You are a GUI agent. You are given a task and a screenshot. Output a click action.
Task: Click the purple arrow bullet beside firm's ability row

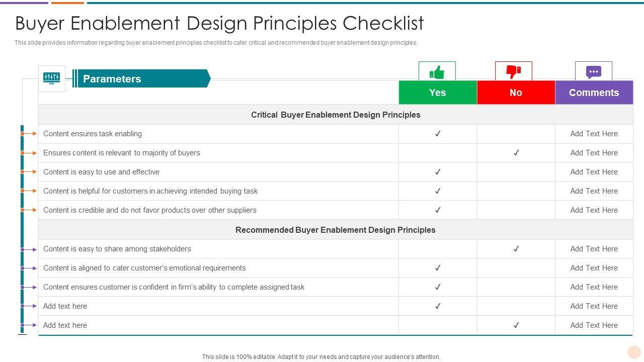(x=29, y=288)
